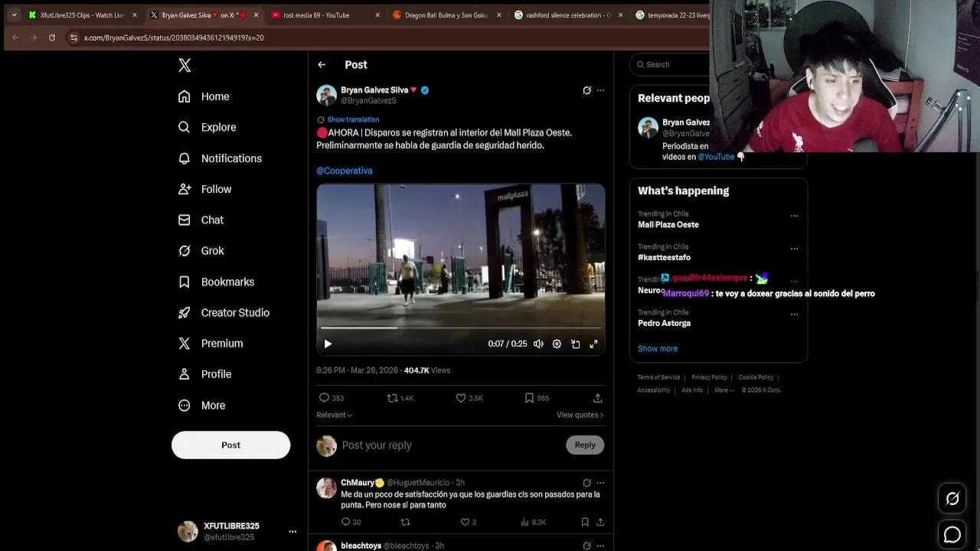The height and width of the screenshot is (551, 980).
Task: Reload the browser page
Action: pyautogui.click(x=52, y=37)
